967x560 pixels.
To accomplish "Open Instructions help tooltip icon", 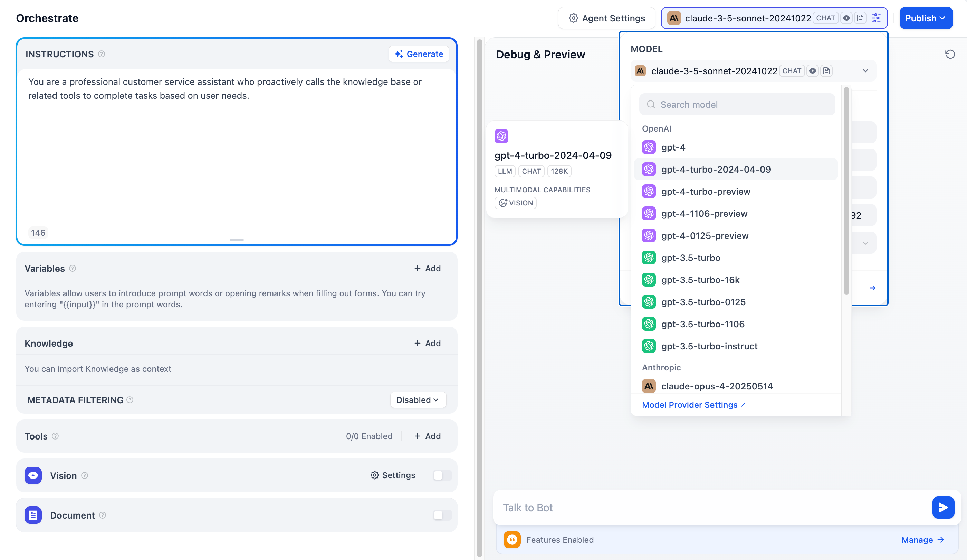I will pos(101,54).
